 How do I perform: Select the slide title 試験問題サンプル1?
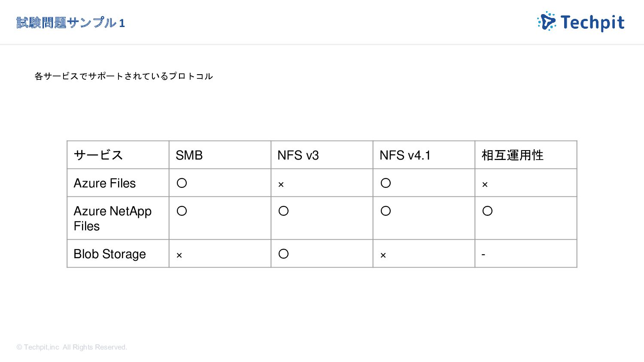pos(71,23)
